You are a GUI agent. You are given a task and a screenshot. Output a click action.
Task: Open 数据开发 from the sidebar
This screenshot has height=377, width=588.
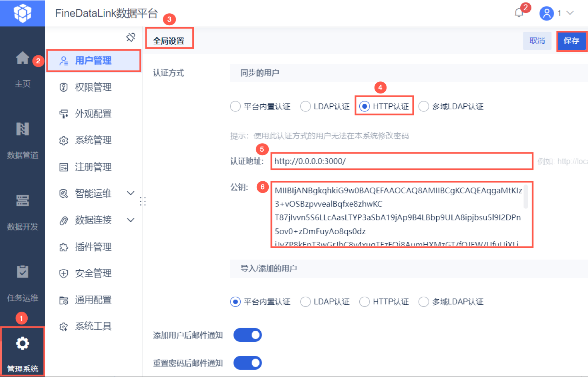(x=22, y=201)
